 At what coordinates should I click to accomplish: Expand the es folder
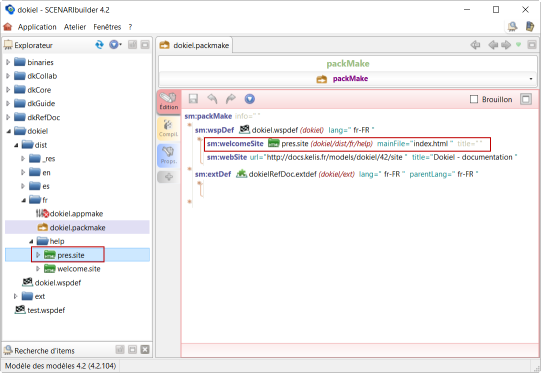(x=23, y=186)
